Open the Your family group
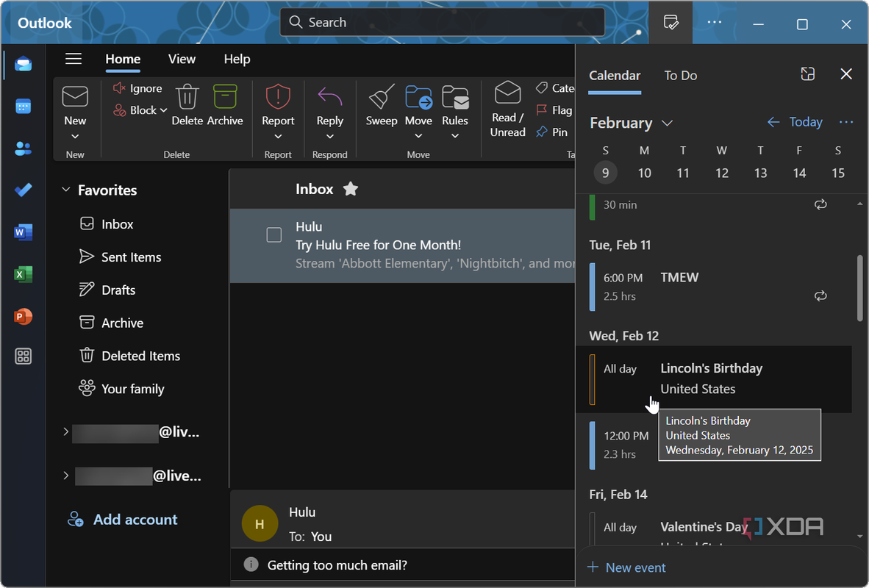Screen dimensions: 869x588 121,389
